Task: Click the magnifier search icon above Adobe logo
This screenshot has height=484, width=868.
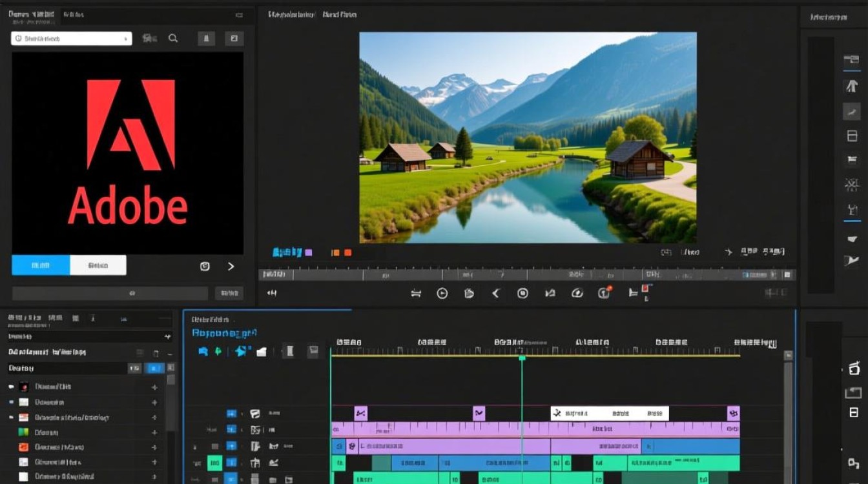Action: pyautogui.click(x=173, y=39)
